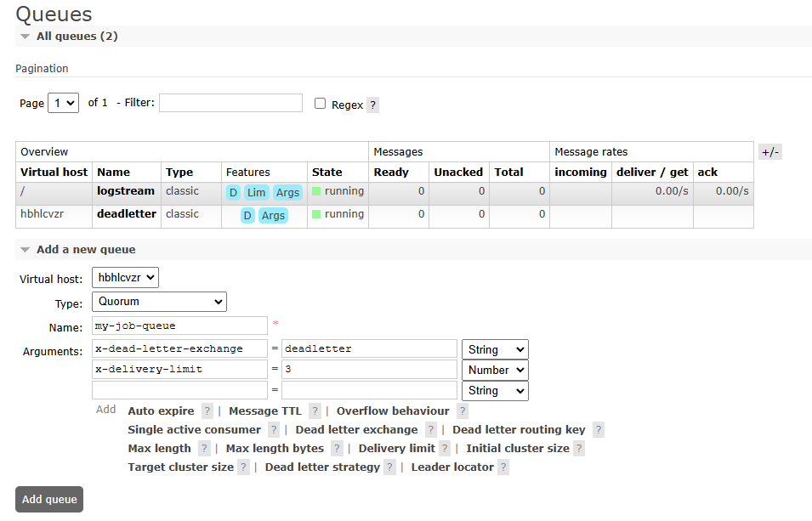This screenshot has height=521, width=812.
Task: Add the Dead letter exchange argument
Action: tap(356, 430)
